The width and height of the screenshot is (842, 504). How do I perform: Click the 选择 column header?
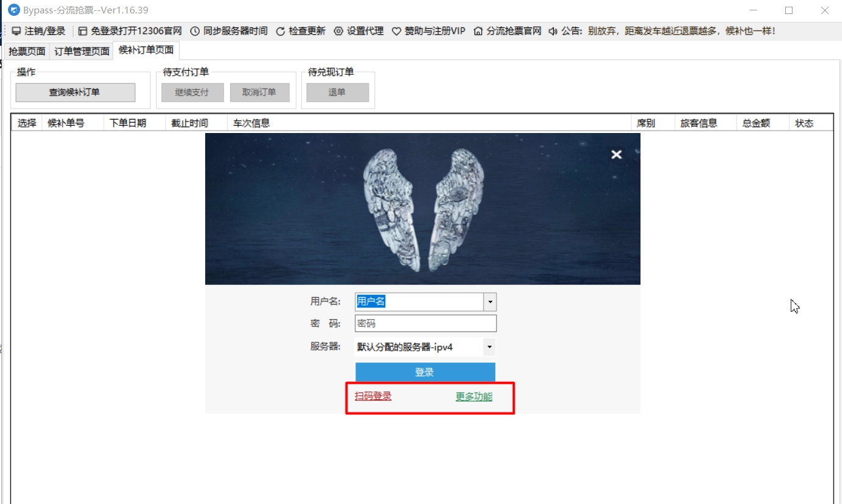[27, 123]
